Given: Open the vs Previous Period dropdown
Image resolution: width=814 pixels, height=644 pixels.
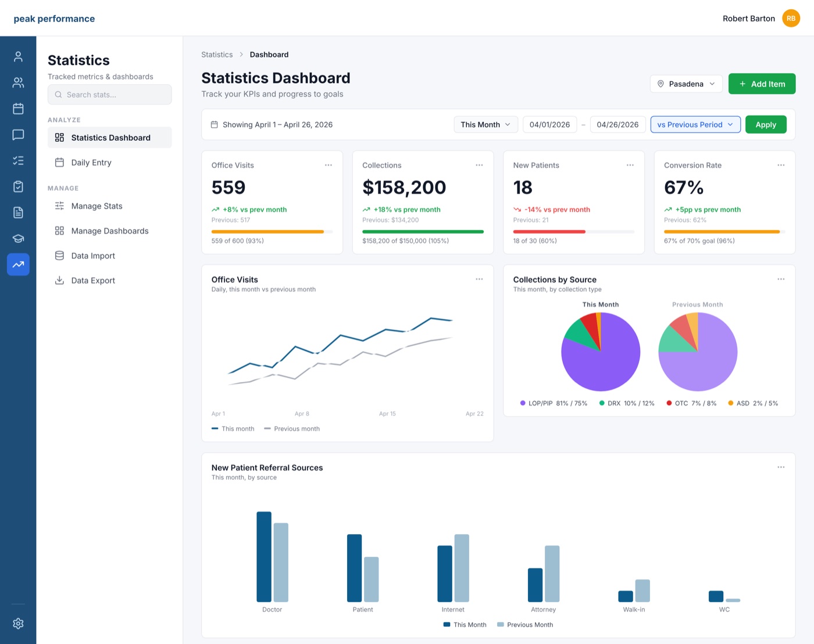Looking at the screenshot, I should [x=695, y=124].
